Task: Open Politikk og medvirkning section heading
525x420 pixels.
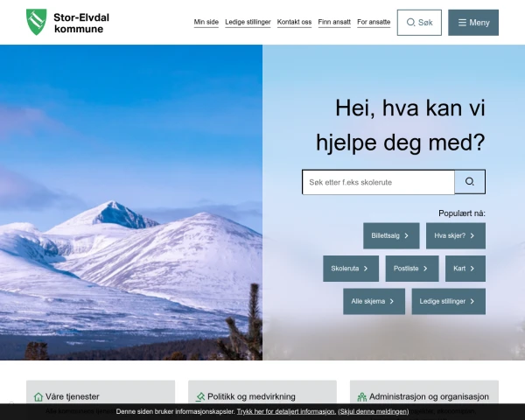Action: point(251,396)
